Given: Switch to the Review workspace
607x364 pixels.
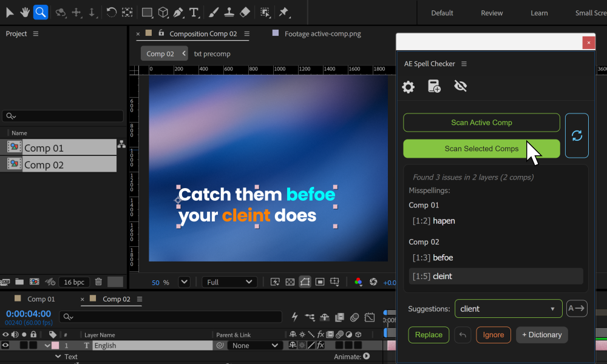Looking at the screenshot, I should click(492, 13).
